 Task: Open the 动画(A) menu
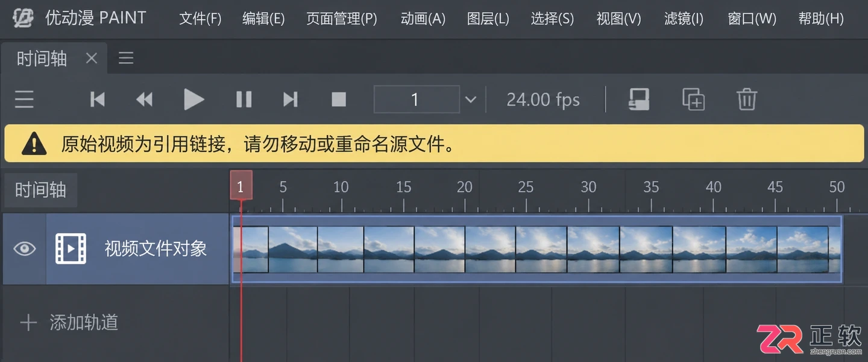click(x=423, y=19)
